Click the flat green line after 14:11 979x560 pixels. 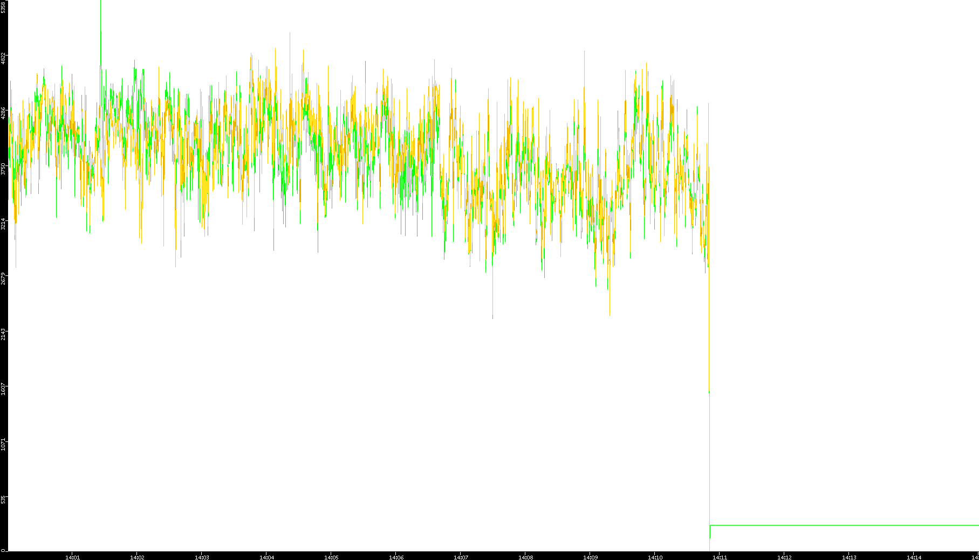click(x=841, y=525)
